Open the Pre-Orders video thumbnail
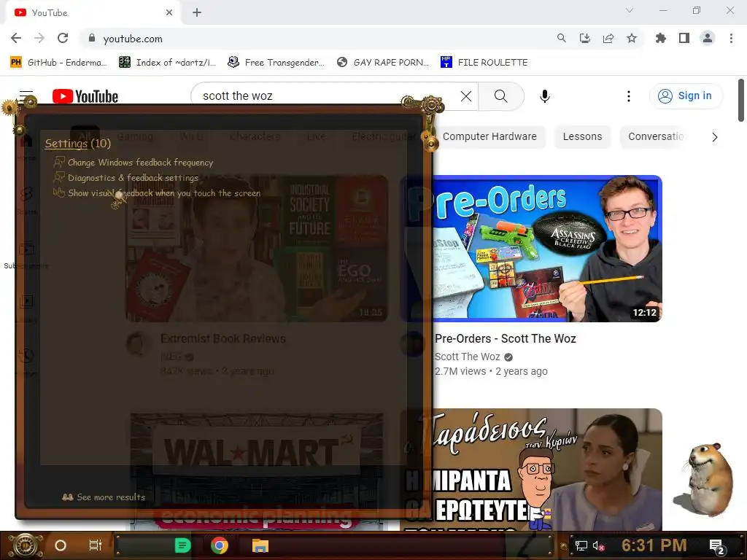 (531, 249)
